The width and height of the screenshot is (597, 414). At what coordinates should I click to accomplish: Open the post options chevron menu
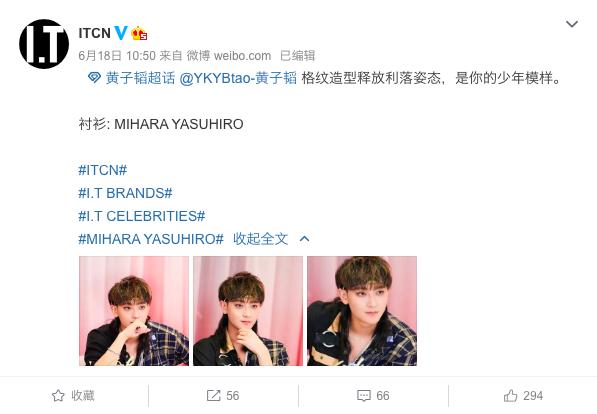coord(572,24)
